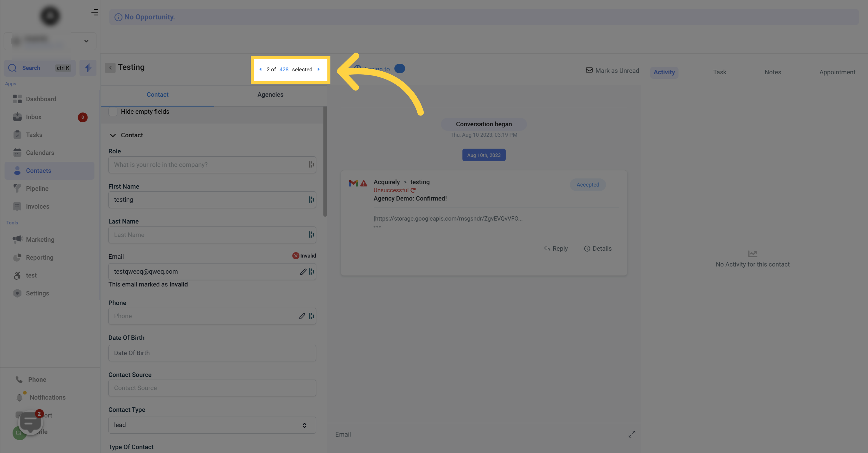Switch to the Agencies tab
Screen dimensions: 868x453
point(270,95)
